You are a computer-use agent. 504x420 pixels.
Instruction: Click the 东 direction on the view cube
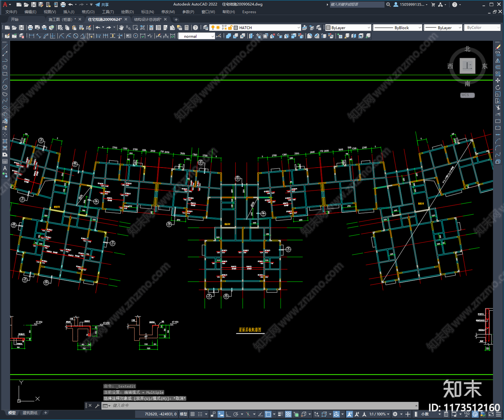point(484,66)
